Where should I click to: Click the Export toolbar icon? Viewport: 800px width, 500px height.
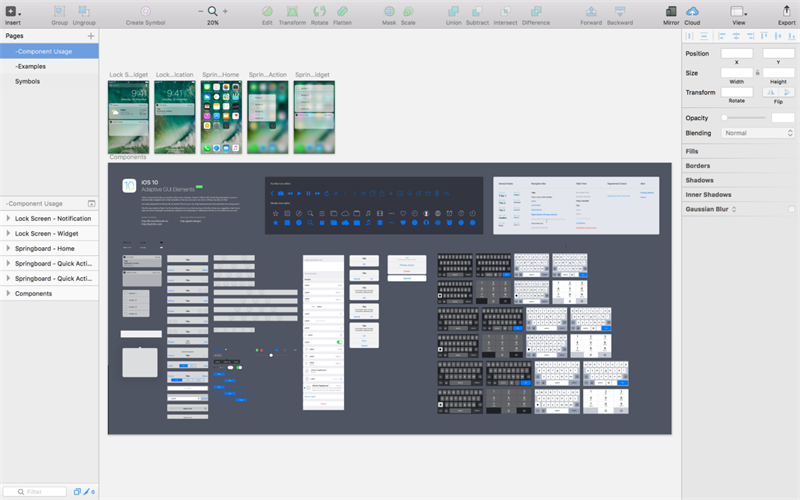click(x=786, y=11)
